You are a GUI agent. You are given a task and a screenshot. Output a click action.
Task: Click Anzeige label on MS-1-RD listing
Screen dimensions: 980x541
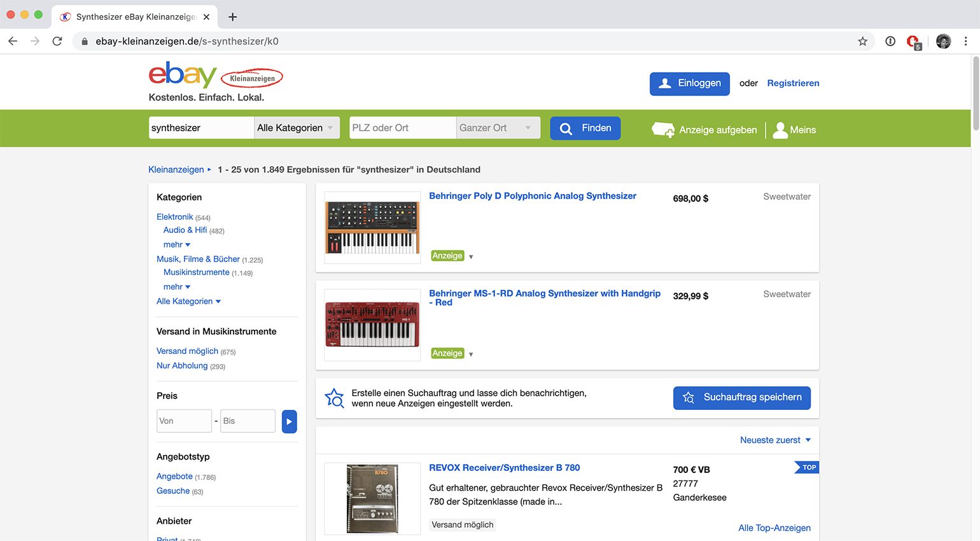447,353
